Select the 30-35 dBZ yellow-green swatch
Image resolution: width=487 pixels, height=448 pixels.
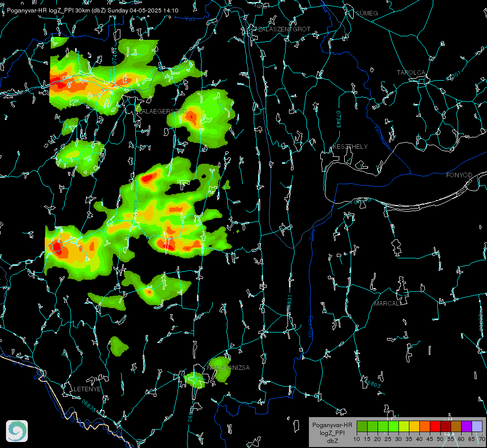[404, 426]
